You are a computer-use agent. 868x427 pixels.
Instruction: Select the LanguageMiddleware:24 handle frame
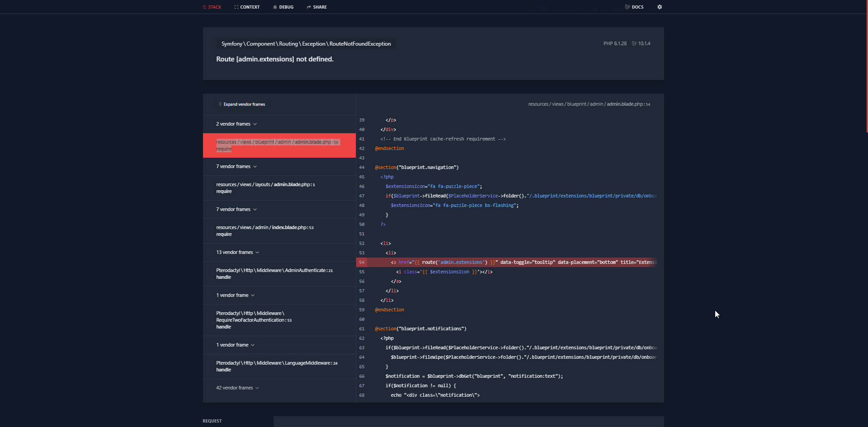click(279, 366)
